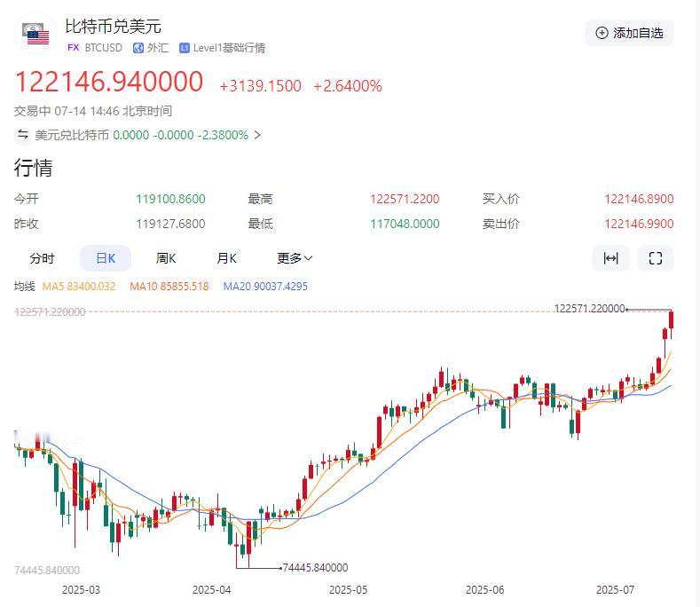The image size is (700, 607).
Task: Click the 今开 value 119100.8600
Action: (170, 199)
